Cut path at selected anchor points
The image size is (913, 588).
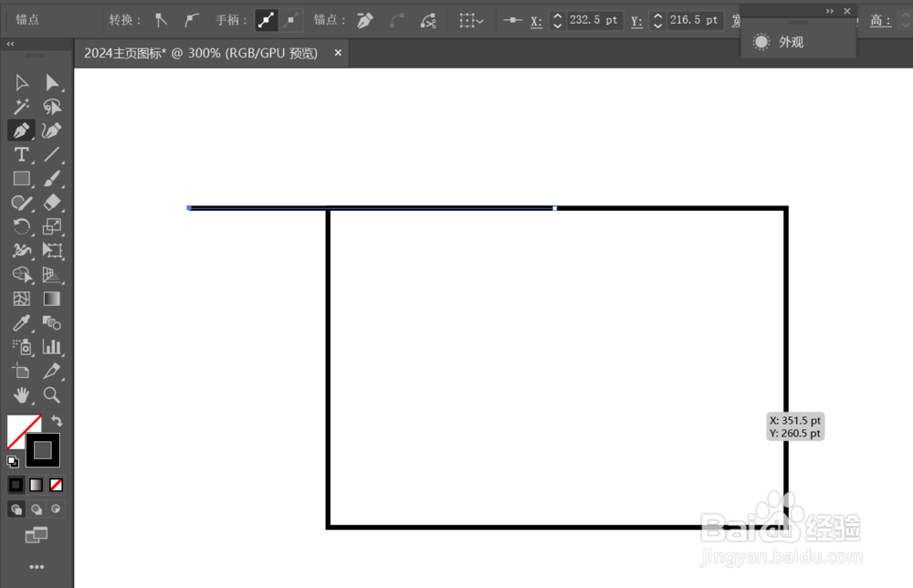[428, 20]
